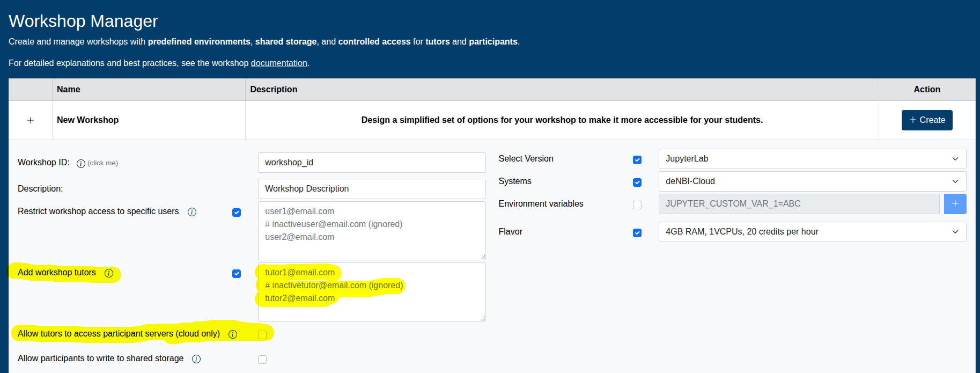The width and height of the screenshot is (980, 373).
Task: Click the (click me) text near Workshop ID
Action: [102, 163]
